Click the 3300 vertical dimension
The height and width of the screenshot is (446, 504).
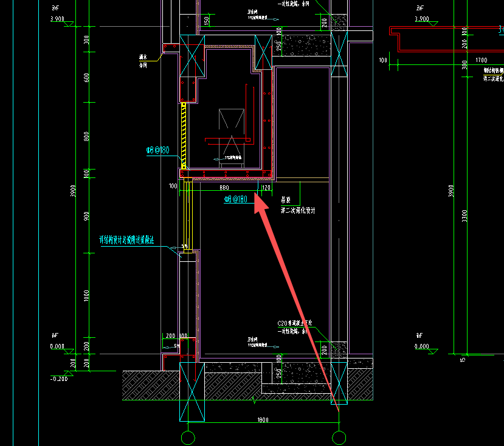pos(464,216)
